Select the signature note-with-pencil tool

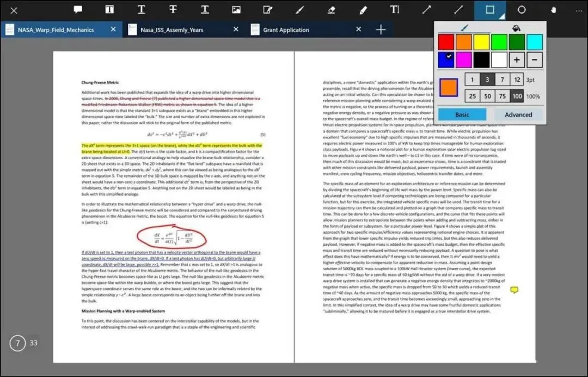click(268, 10)
